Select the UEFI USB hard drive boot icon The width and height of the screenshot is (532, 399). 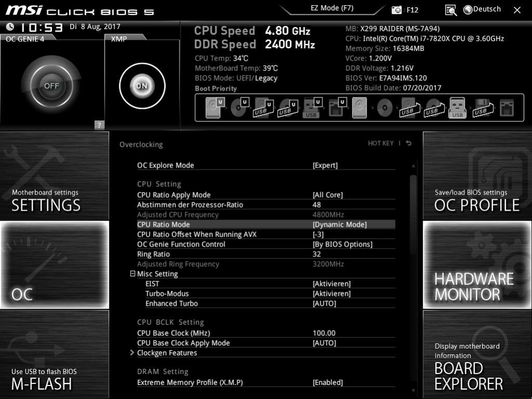click(x=264, y=108)
